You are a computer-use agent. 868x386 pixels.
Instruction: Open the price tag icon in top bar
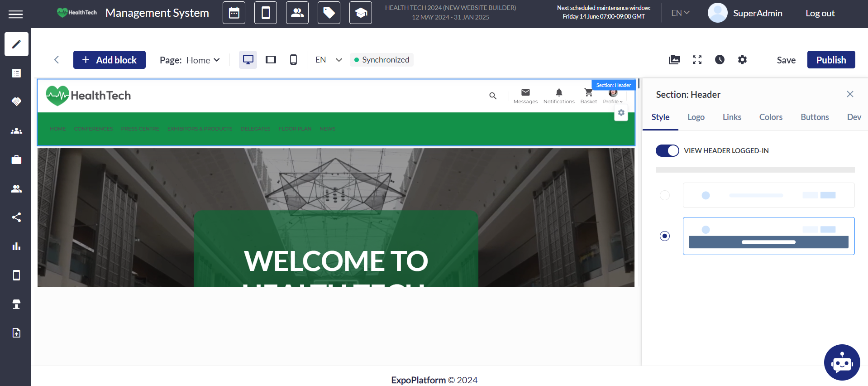pos(329,13)
